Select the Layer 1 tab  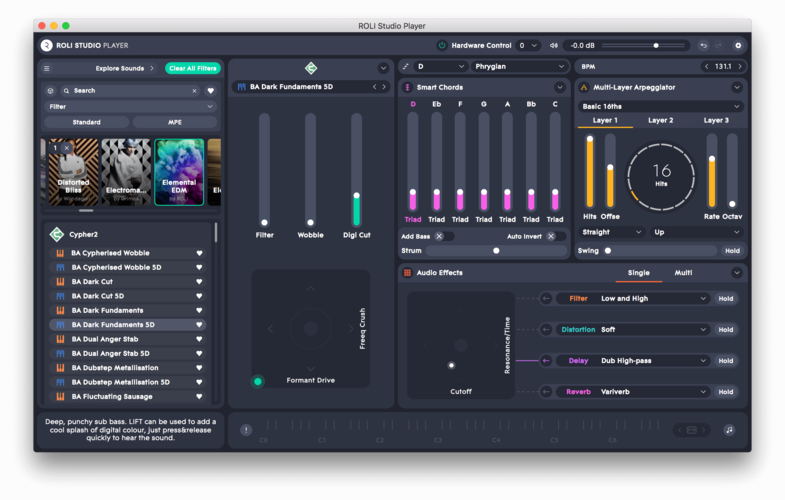click(x=605, y=121)
